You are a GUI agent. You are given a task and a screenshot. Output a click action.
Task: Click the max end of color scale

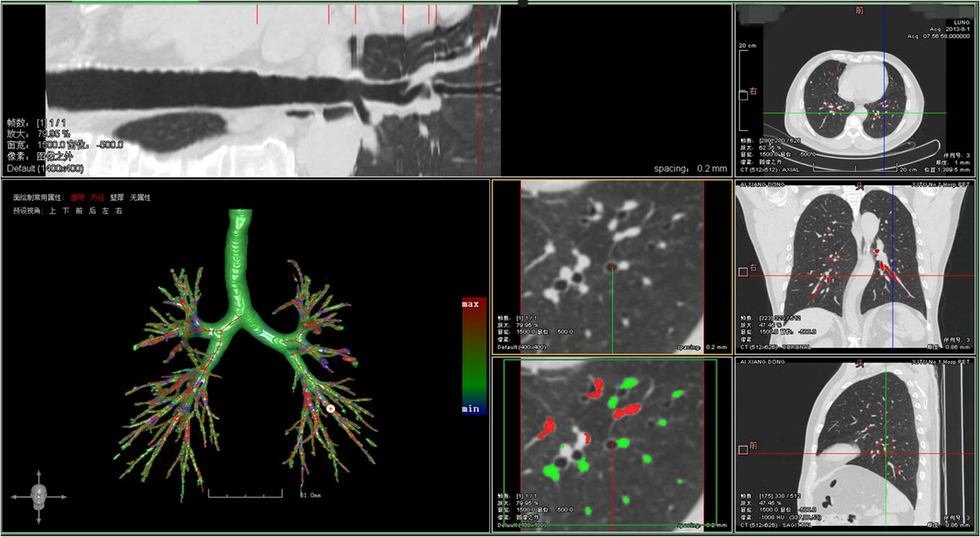(x=471, y=303)
